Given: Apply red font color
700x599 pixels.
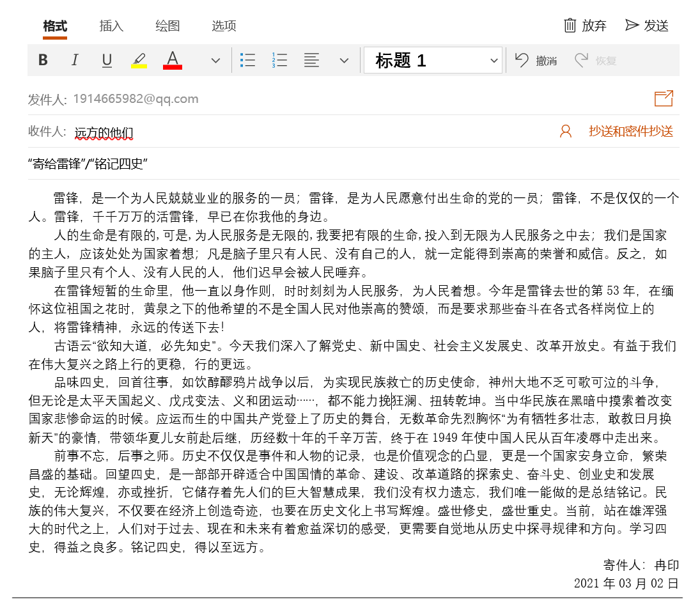Looking at the screenshot, I should click(173, 61).
